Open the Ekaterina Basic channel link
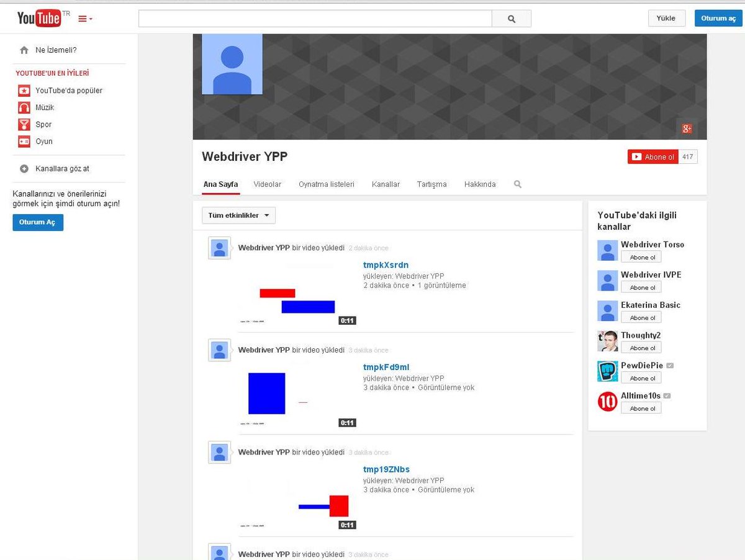 (651, 305)
